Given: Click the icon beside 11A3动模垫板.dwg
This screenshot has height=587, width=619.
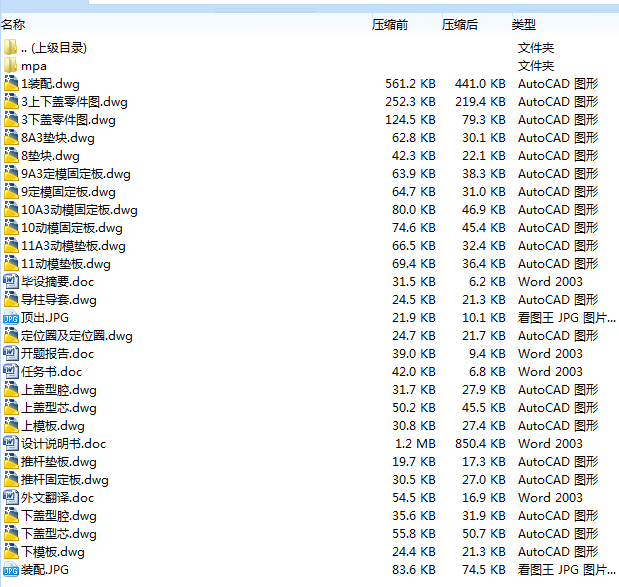Looking at the screenshot, I should (x=11, y=246).
